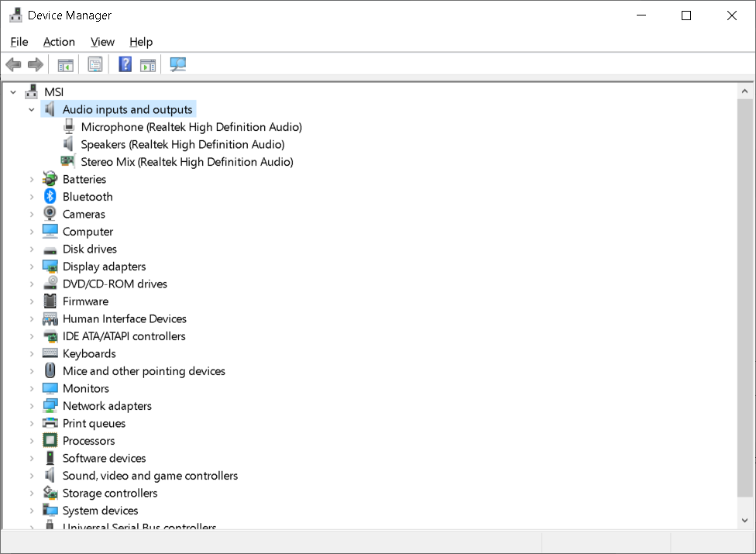Image resolution: width=756 pixels, height=554 pixels.
Task: Select the MSI label
Action: click(54, 91)
